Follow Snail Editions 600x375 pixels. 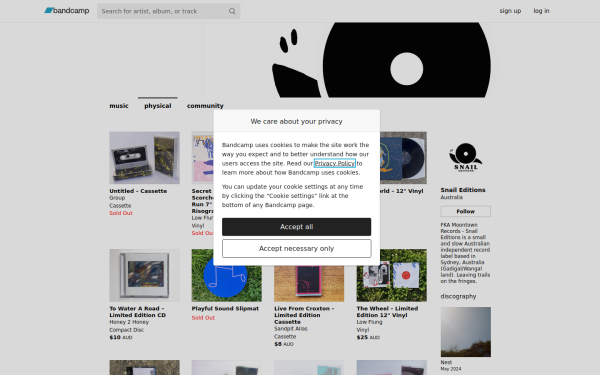465,211
